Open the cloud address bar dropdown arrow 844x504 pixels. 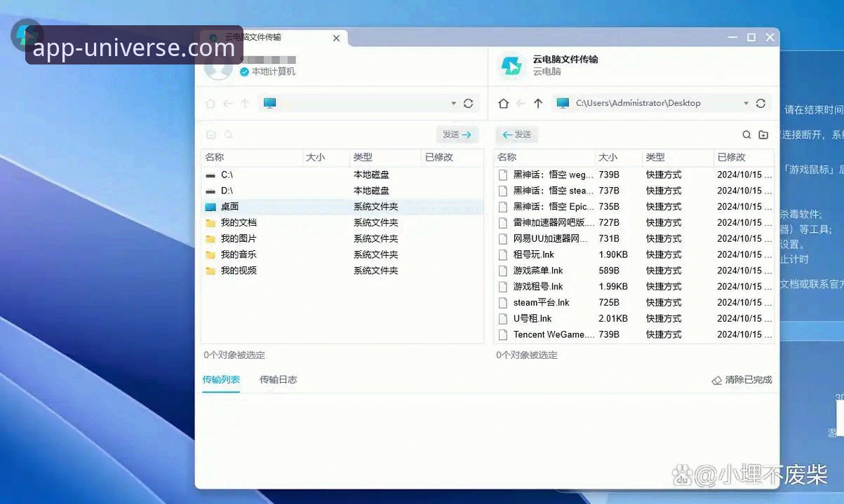pos(746,103)
